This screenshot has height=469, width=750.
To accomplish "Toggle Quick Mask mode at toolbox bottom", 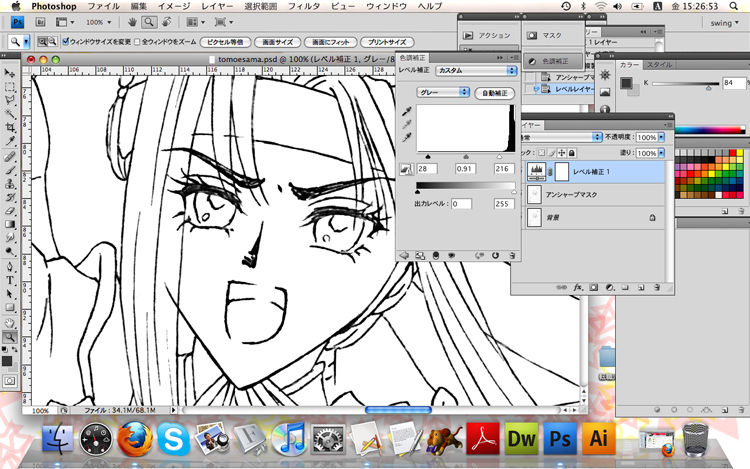I will pos(10,381).
